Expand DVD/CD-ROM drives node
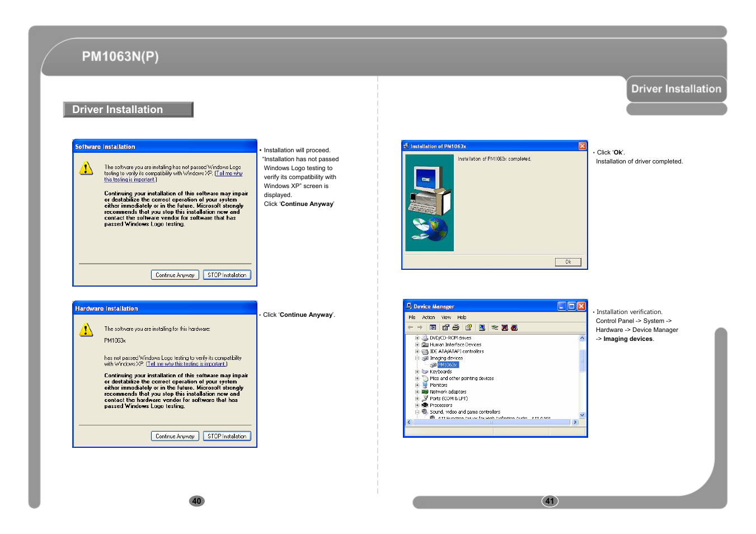The height and width of the screenshot is (534, 756). [x=417, y=338]
